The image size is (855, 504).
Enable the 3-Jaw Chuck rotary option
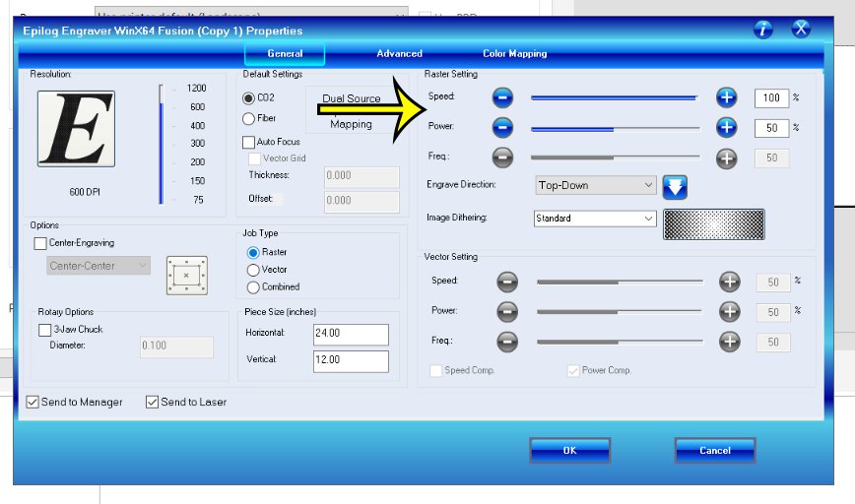[44, 330]
